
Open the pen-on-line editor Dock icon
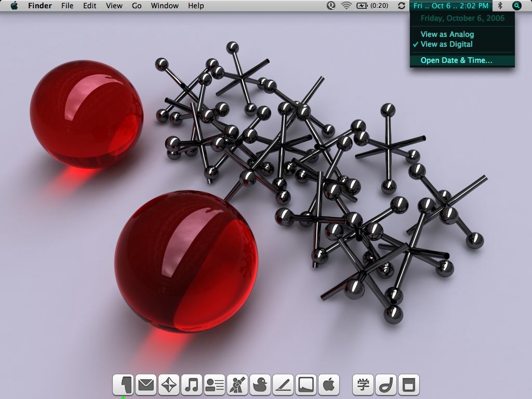pyautogui.click(x=283, y=385)
